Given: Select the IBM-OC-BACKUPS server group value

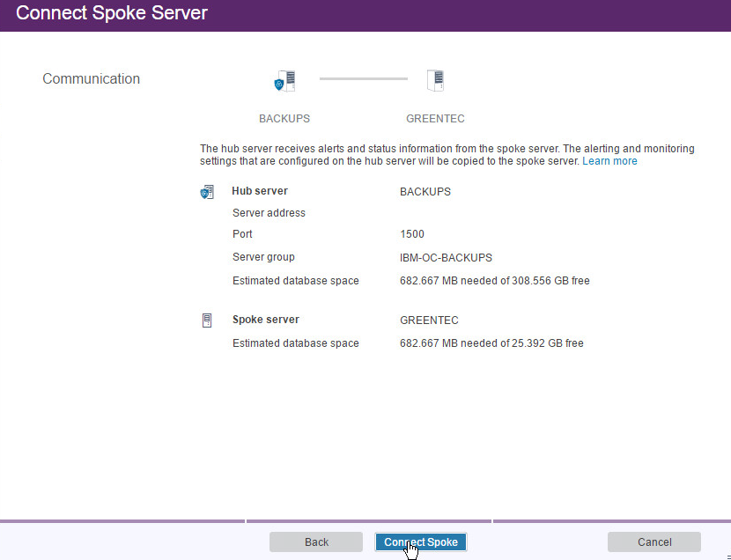Looking at the screenshot, I should click(446, 258).
